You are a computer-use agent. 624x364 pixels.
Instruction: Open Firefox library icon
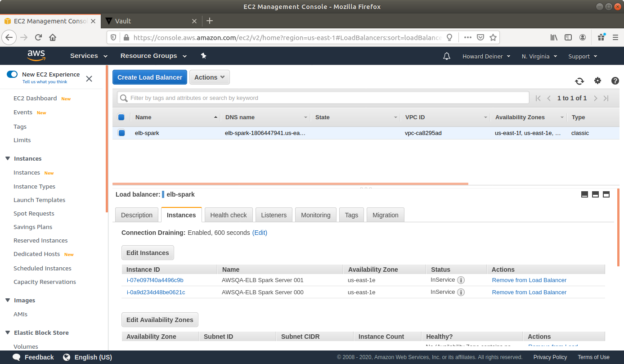pos(554,37)
